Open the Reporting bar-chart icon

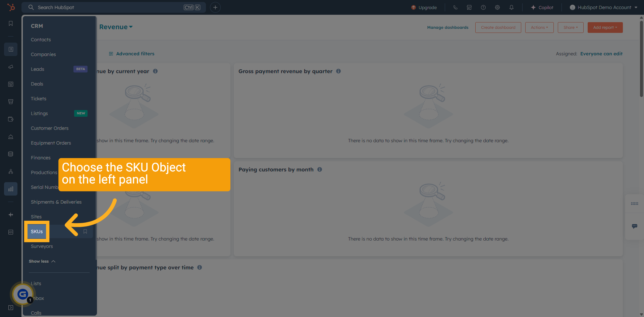11,189
